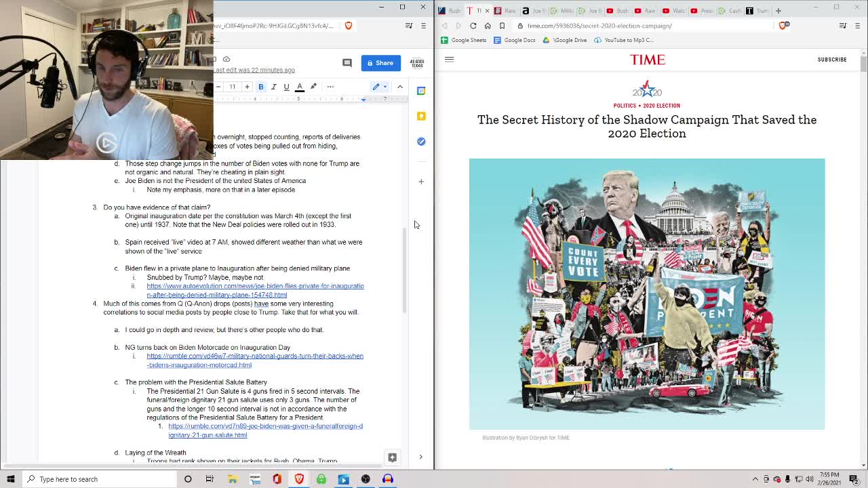868x488 pixels.
Task: Select the highlight color pen in Docs
Action: 313,87
